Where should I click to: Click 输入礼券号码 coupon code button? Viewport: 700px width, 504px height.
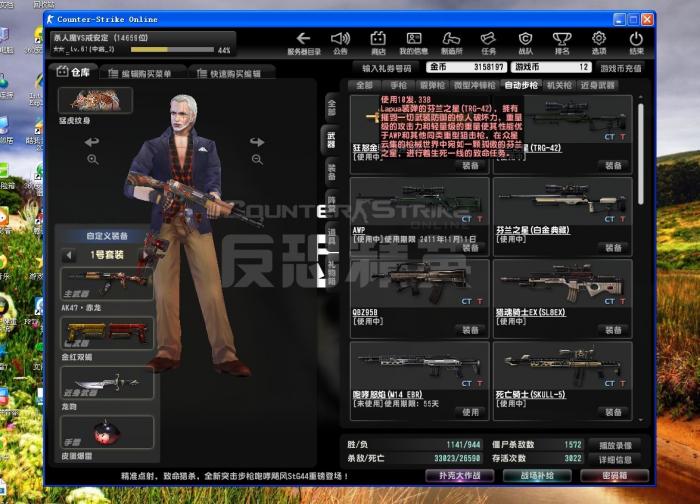[x=387, y=68]
